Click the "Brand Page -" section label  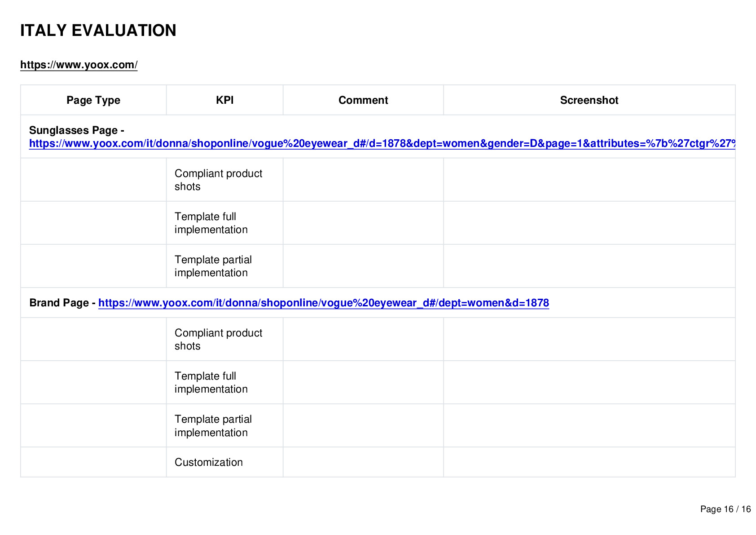tap(62, 303)
